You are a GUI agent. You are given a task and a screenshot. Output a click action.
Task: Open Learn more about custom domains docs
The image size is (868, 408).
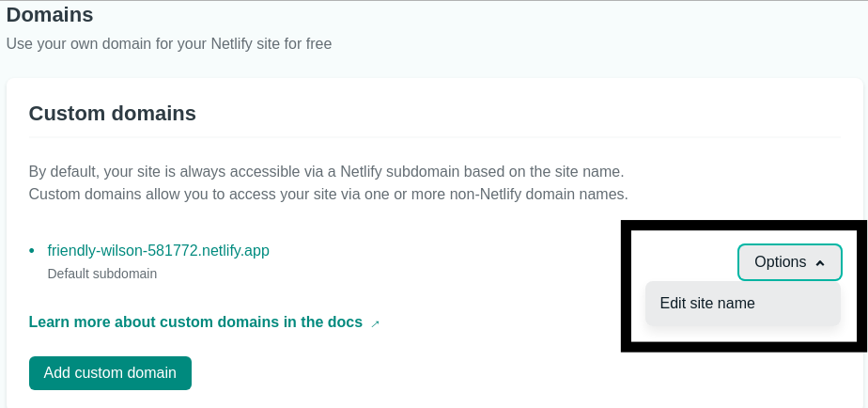pos(195,322)
